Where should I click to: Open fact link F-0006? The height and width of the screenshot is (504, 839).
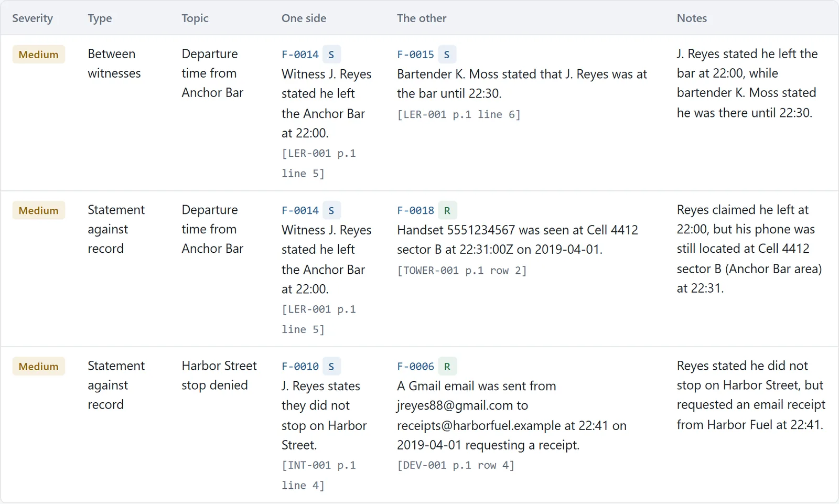415,367
